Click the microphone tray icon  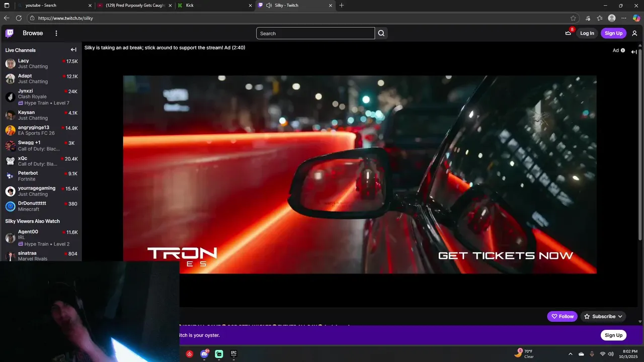(592, 354)
